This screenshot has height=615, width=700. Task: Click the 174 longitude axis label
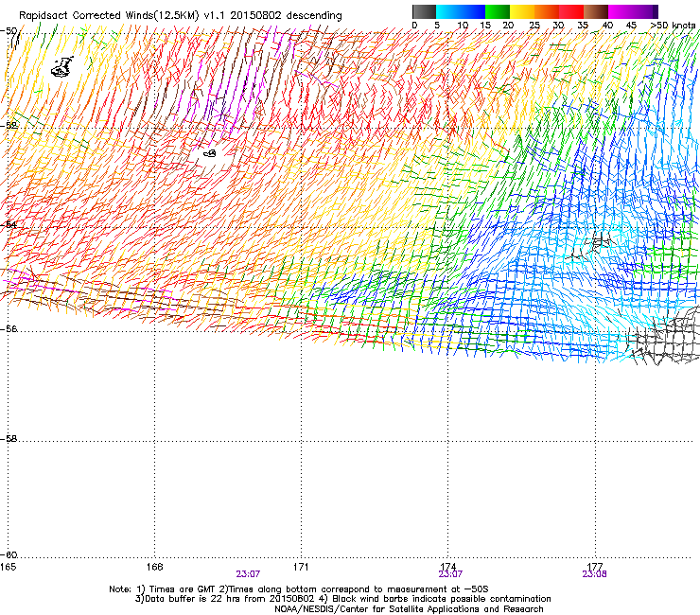tap(447, 567)
